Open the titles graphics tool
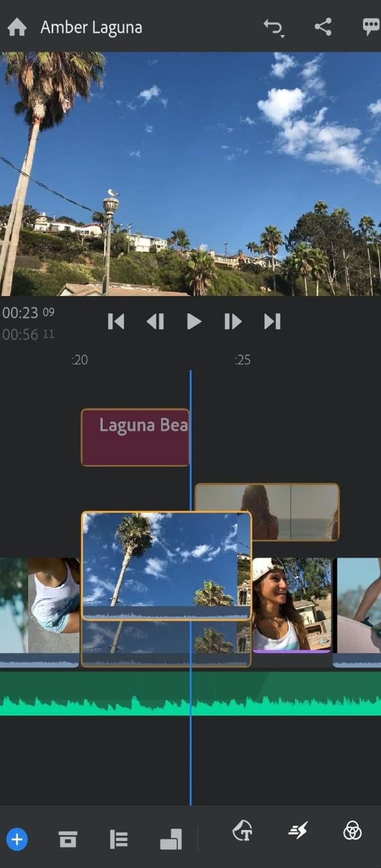Screen dimensions: 381x868 243,830
